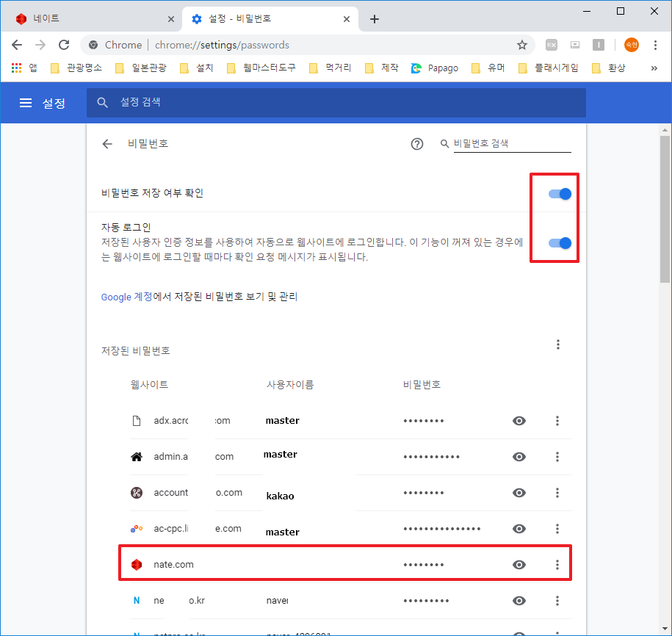Viewport: 672px width, 636px height.
Task: Click the nate.com website link
Action: [x=173, y=565]
